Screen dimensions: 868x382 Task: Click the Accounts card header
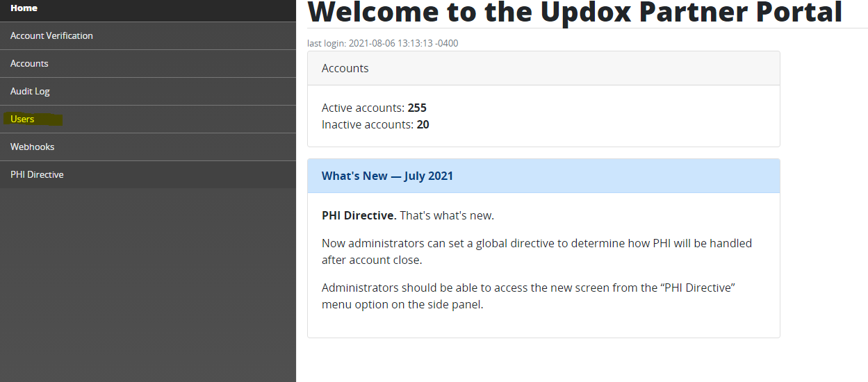click(x=543, y=68)
